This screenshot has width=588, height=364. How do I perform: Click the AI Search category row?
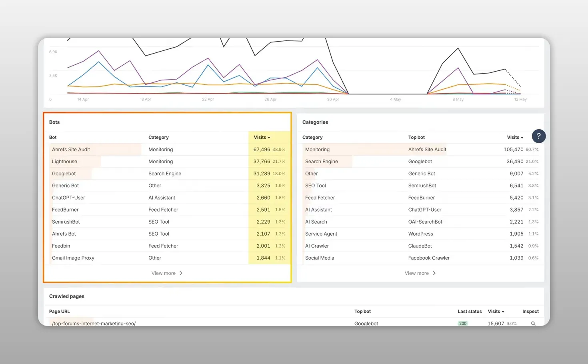(x=420, y=222)
